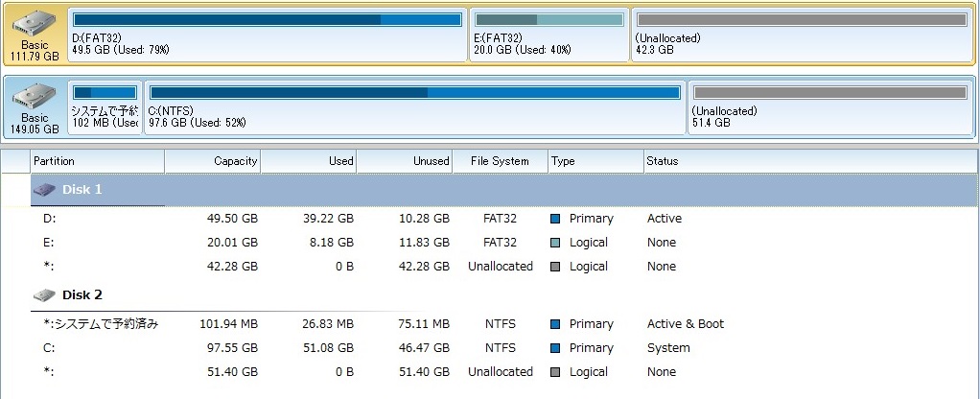This screenshot has width=980, height=399.
Task: Select the Disk 2 drive icon labeled 149.05 GB
Action: [35, 107]
